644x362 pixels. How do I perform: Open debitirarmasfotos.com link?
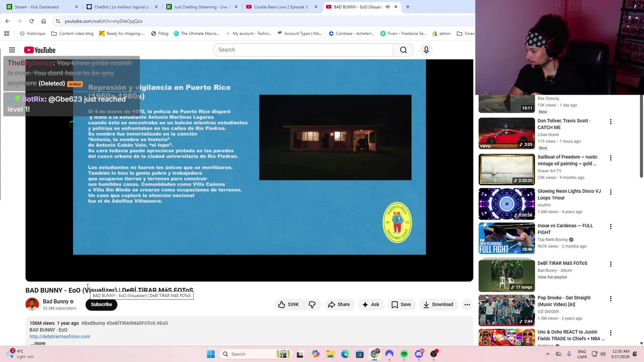pos(60,336)
